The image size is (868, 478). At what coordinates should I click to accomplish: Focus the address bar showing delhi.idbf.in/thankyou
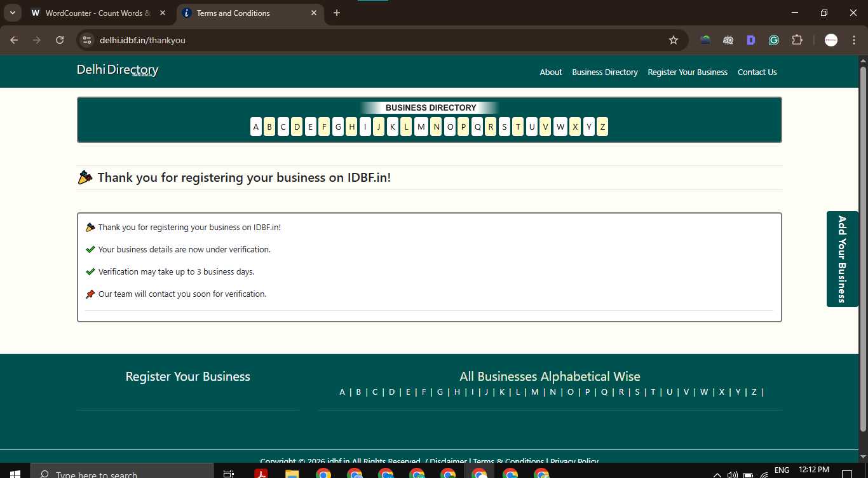coord(381,40)
